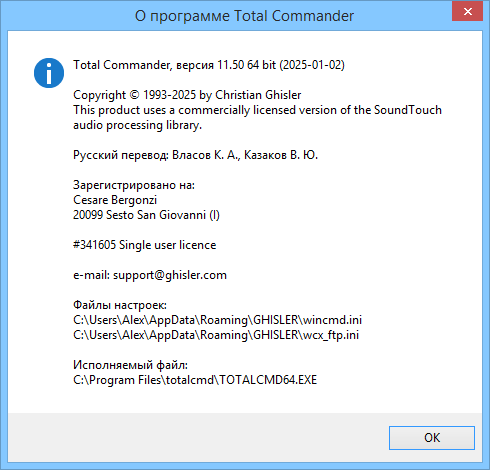Screen dimensions: 490x470
Task: Click the wcx_ftp.ini settings file path
Action: 216,335
